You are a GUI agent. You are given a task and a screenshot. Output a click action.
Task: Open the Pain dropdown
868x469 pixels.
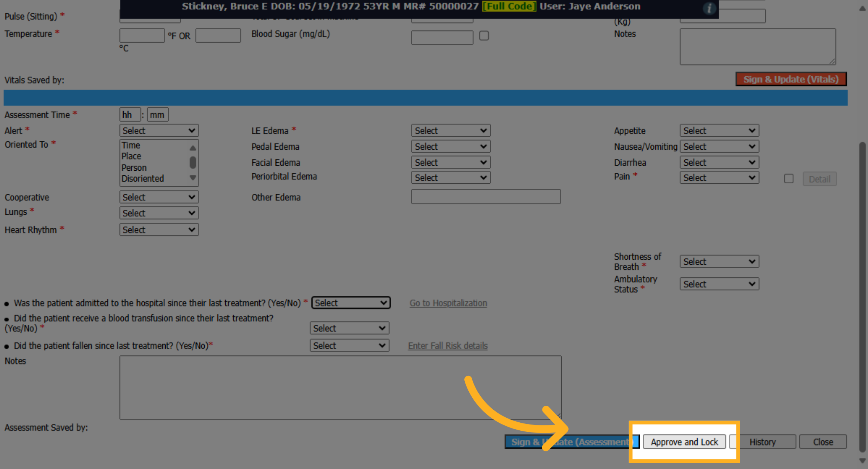coord(719,178)
